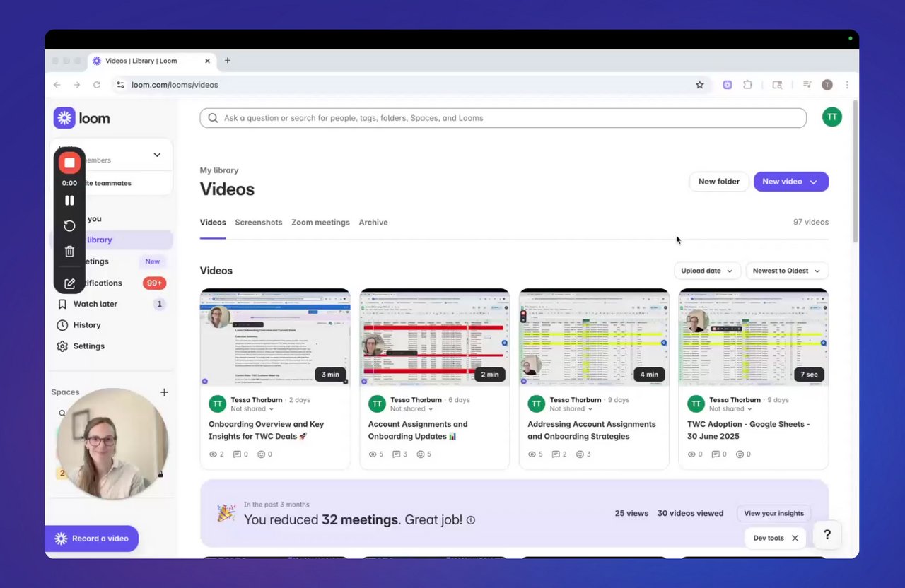905x588 pixels.
Task: Open the 7 sec TWC Adoption thumbnail
Action: [x=754, y=337]
